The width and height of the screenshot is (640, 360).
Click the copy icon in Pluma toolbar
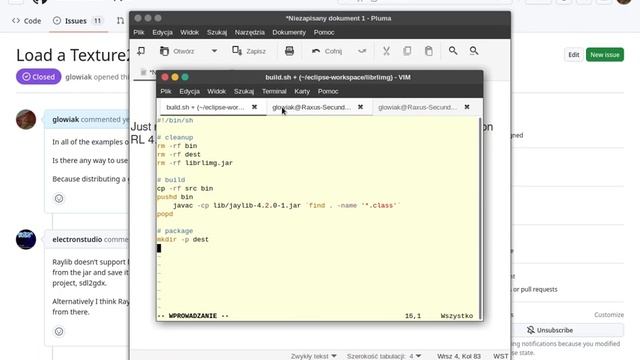point(407,51)
